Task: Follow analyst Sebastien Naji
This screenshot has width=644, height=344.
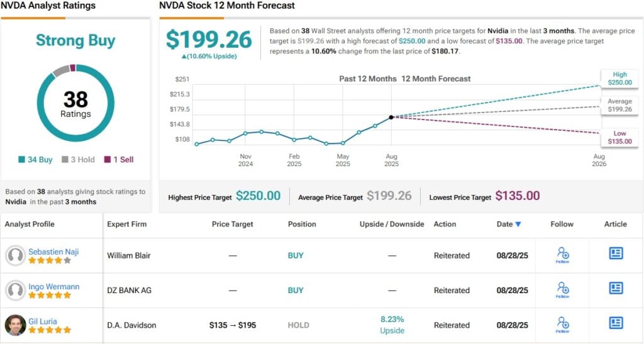Action: (x=562, y=255)
